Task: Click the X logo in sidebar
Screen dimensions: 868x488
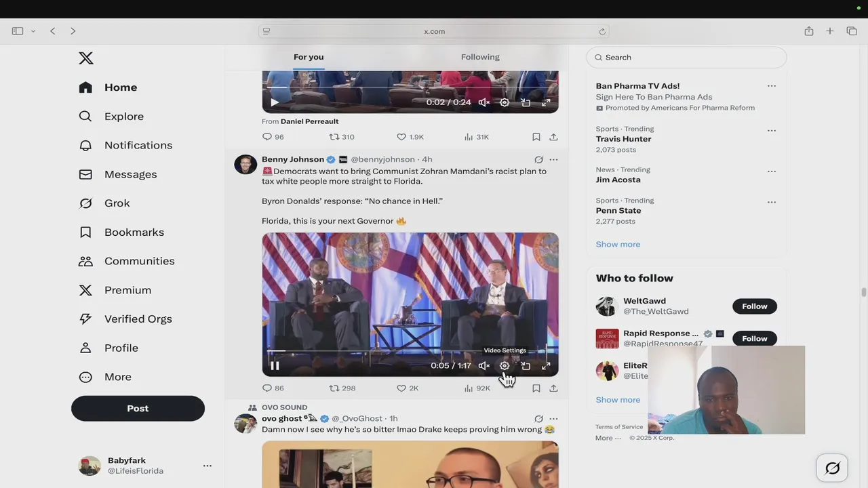Action: pyautogui.click(x=86, y=58)
